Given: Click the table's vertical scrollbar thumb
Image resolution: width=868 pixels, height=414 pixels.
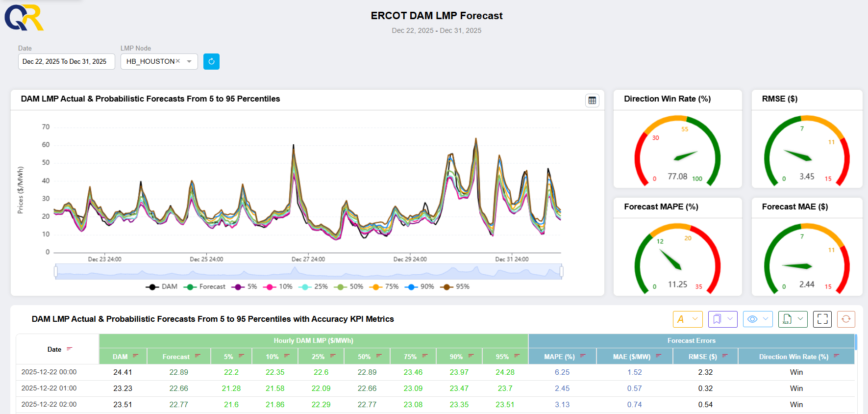Looking at the screenshot, I should (856, 342).
